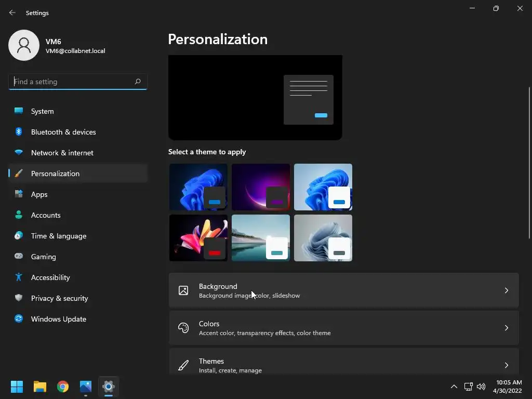Click the Personalization heading text
The height and width of the screenshot is (399, 532).
218,39
